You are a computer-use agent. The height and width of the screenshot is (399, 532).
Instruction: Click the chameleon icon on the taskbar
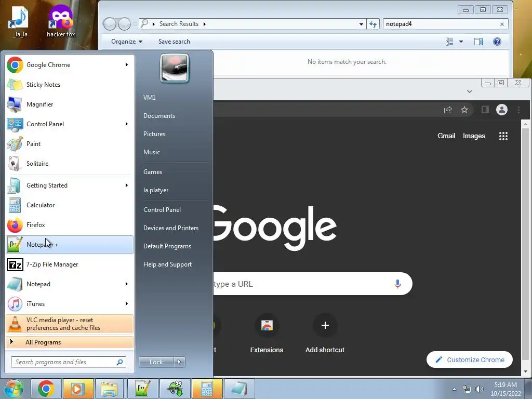175,389
